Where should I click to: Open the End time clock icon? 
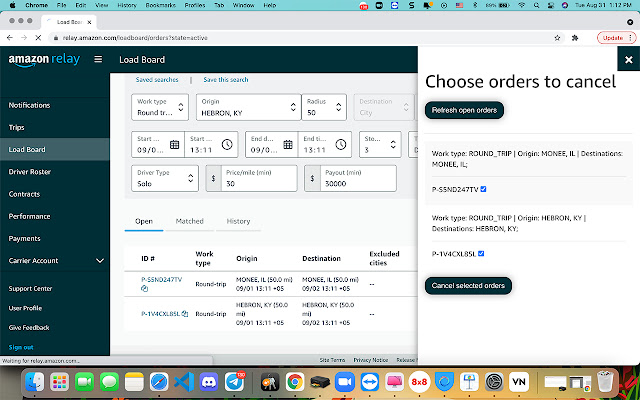pos(341,144)
